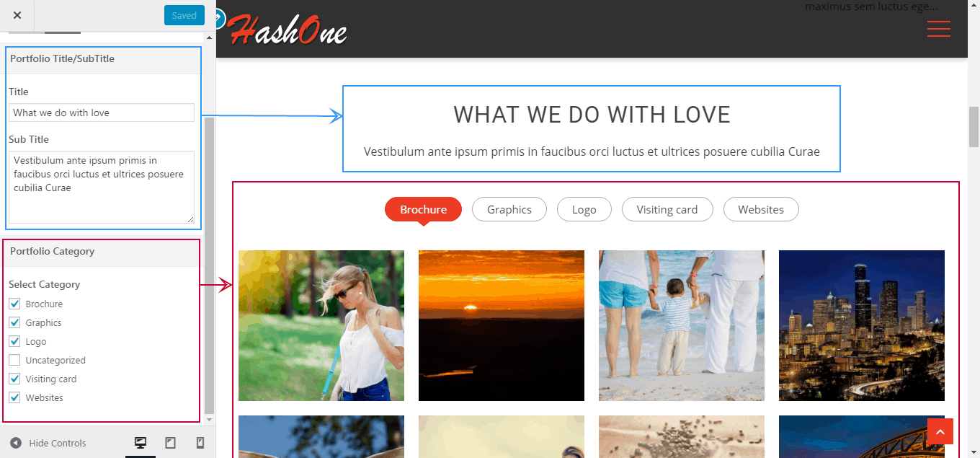Image resolution: width=980 pixels, height=458 pixels.
Task: Uncheck the Websites category checkbox
Action: (14, 397)
